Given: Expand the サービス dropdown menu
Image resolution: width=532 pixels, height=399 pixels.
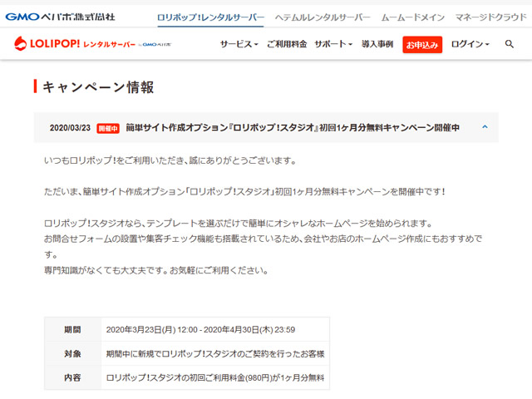Looking at the screenshot, I should click(x=239, y=44).
